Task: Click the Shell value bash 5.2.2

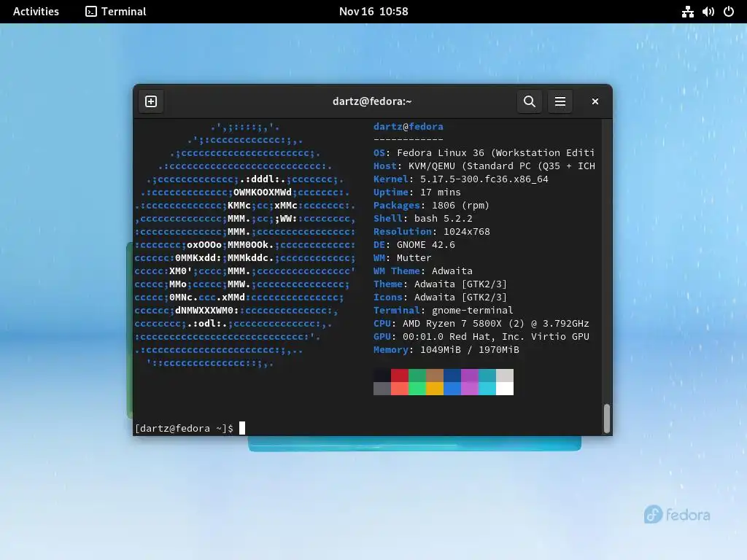Action: pos(444,219)
